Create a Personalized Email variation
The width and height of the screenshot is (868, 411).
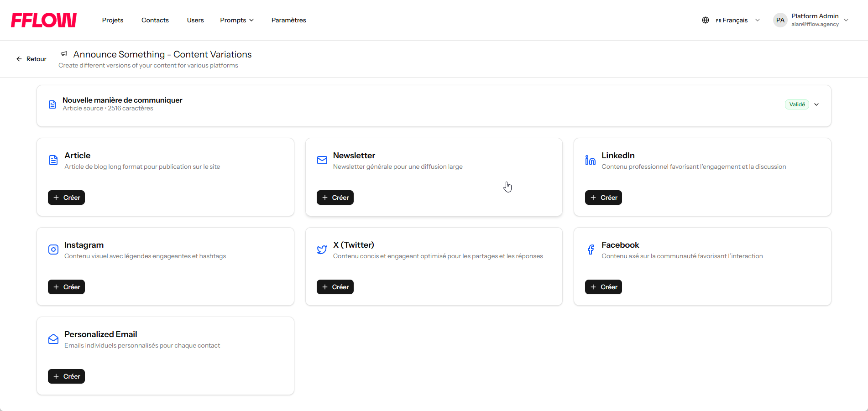(x=67, y=376)
